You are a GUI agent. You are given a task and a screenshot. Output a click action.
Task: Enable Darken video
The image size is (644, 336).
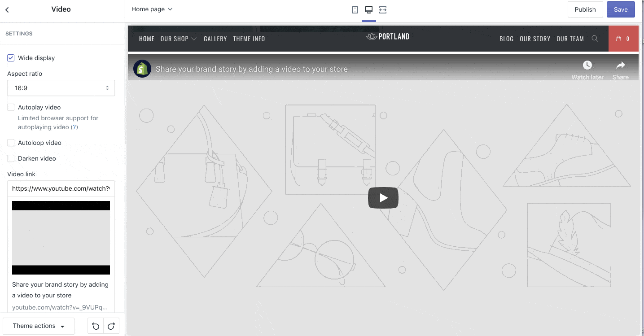point(10,158)
